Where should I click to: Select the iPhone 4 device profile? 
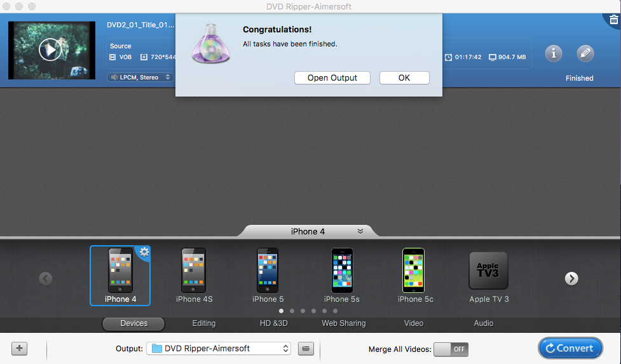(x=120, y=276)
